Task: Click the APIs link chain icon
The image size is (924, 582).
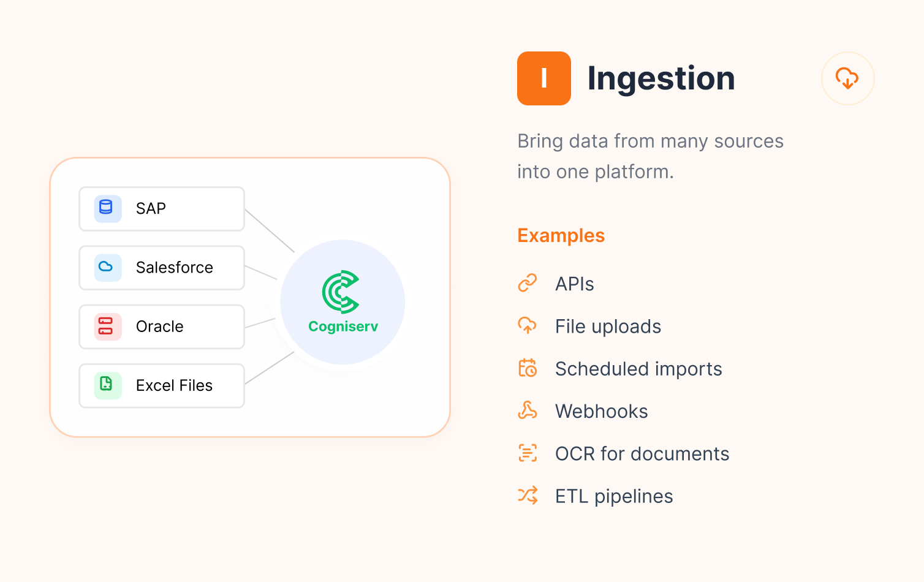Action: coord(528,283)
